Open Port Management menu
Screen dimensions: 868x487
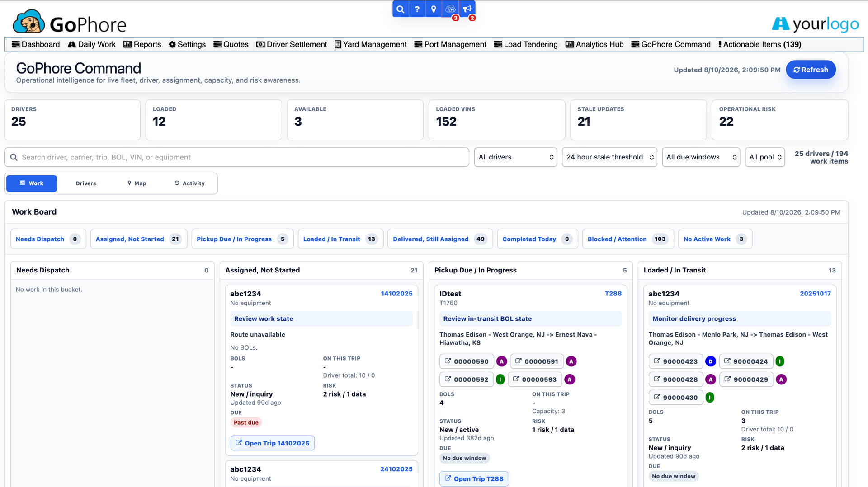click(x=450, y=44)
